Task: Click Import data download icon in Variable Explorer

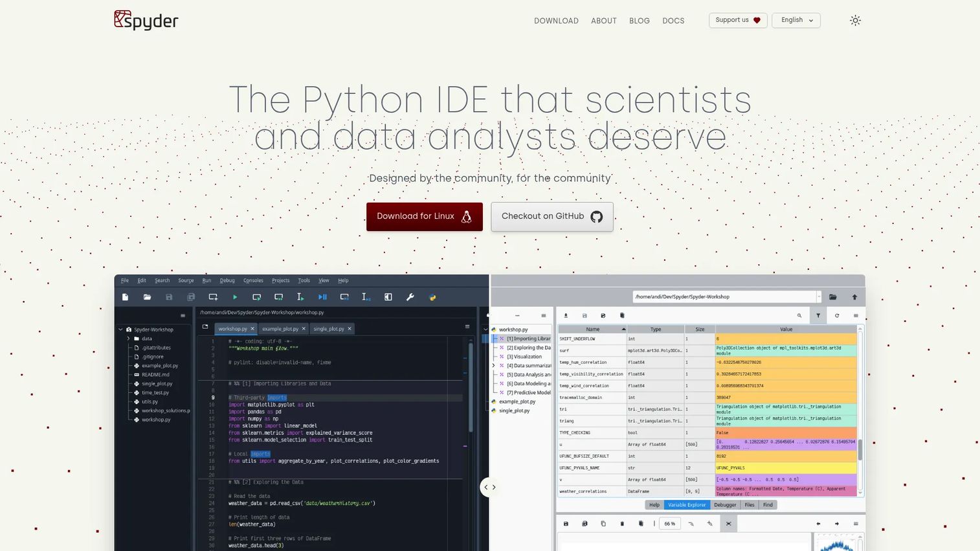Action: click(x=566, y=316)
